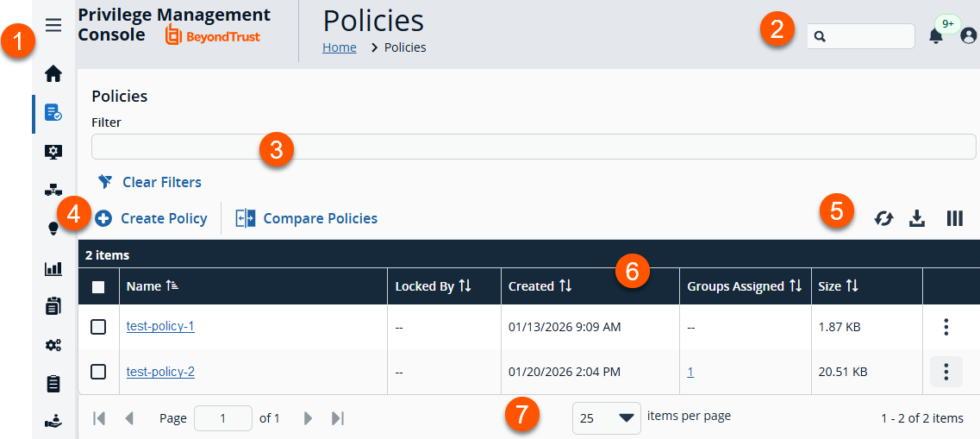Sort by Groups Assigned column
980x439 pixels.
(744, 286)
